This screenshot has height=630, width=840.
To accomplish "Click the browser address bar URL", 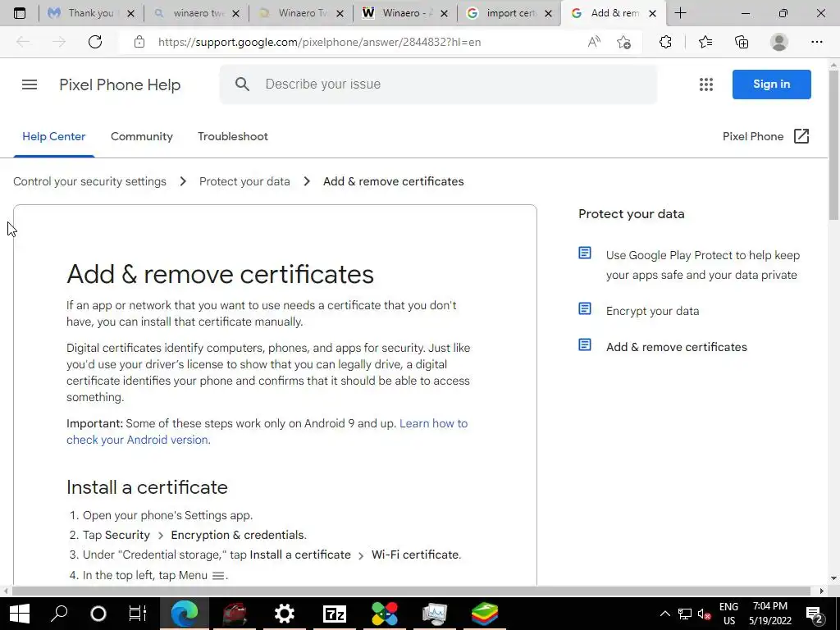I will click(319, 42).
